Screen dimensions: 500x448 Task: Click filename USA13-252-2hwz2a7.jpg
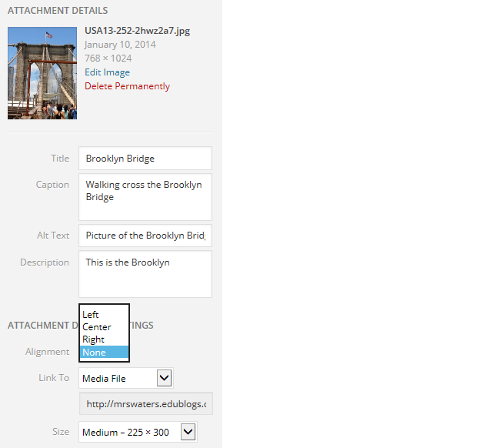coord(137,31)
